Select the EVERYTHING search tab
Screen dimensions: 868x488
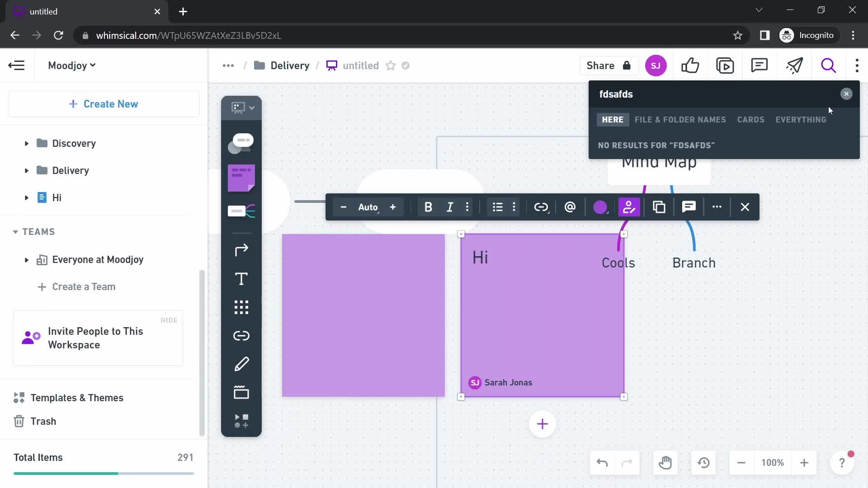click(801, 120)
